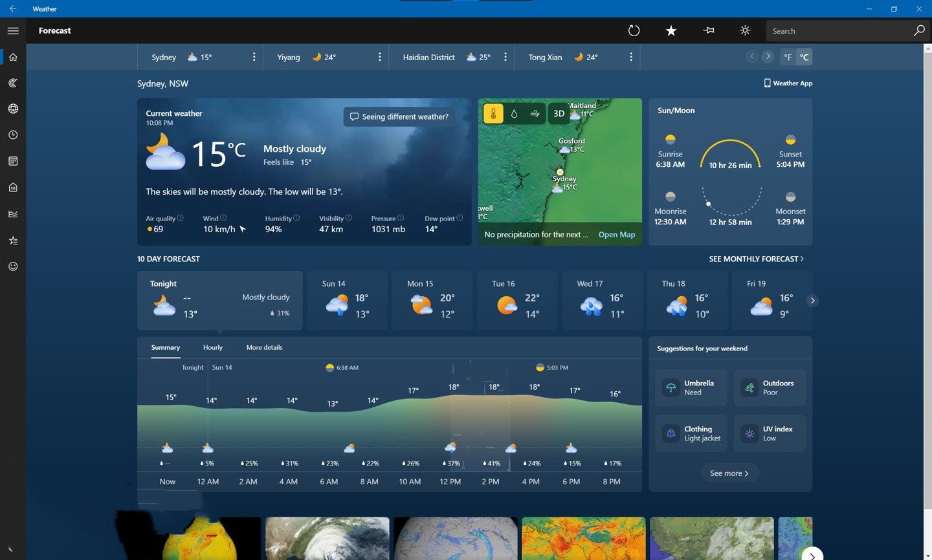The width and height of the screenshot is (932, 560).
Task: Click the Pin to Start icon
Action: (709, 30)
